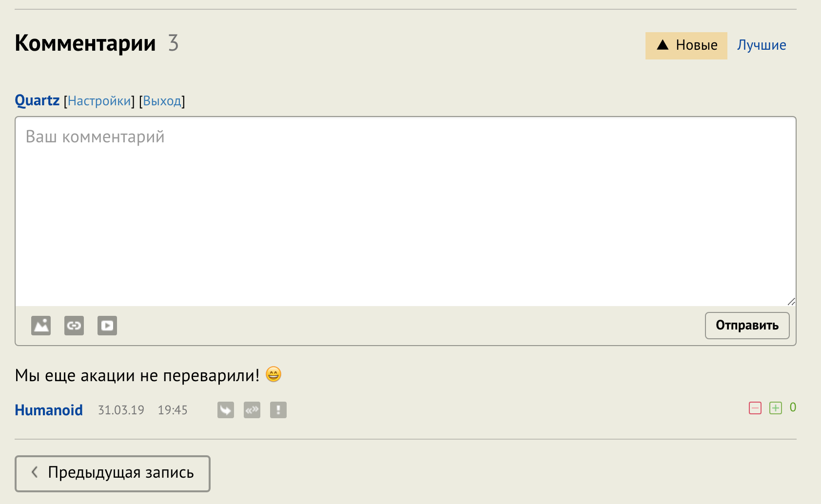821x504 pixels.
Task: Click the comment box resize handle
Action: tap(791, 302)
